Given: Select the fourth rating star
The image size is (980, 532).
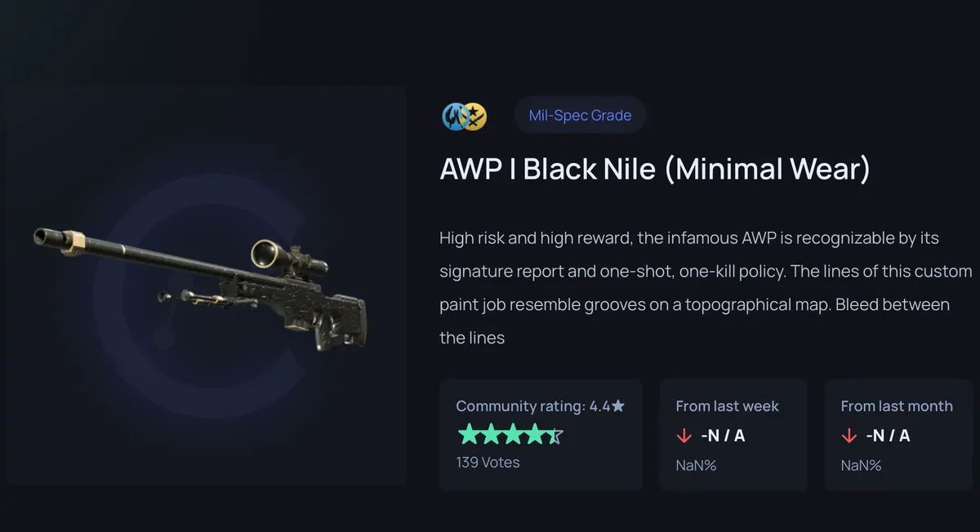Looking at the screenshot, I should pyautogui.click(x=533, y=435).
